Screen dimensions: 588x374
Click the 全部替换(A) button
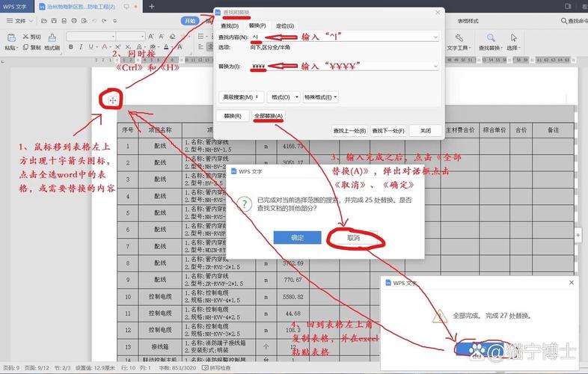coord(269,116)
